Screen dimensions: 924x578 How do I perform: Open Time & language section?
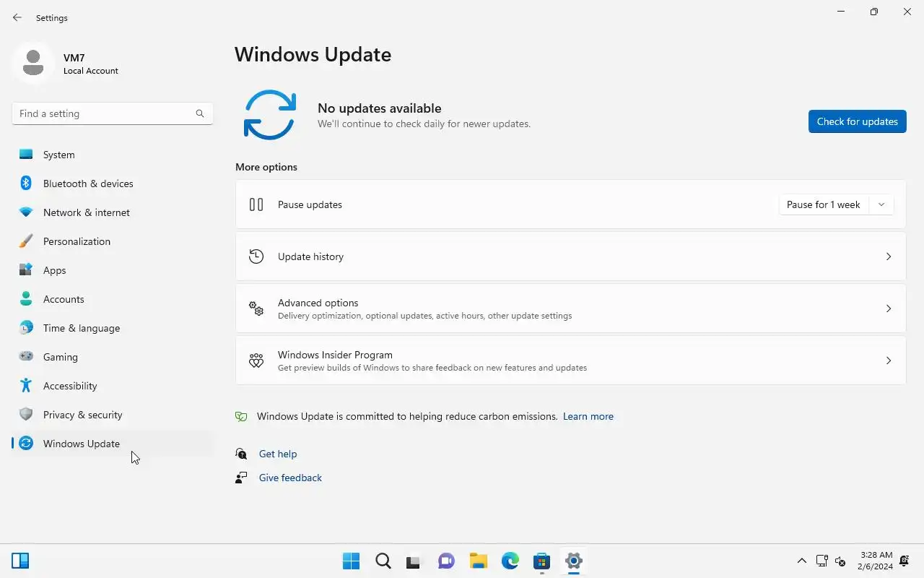[112, 328]
